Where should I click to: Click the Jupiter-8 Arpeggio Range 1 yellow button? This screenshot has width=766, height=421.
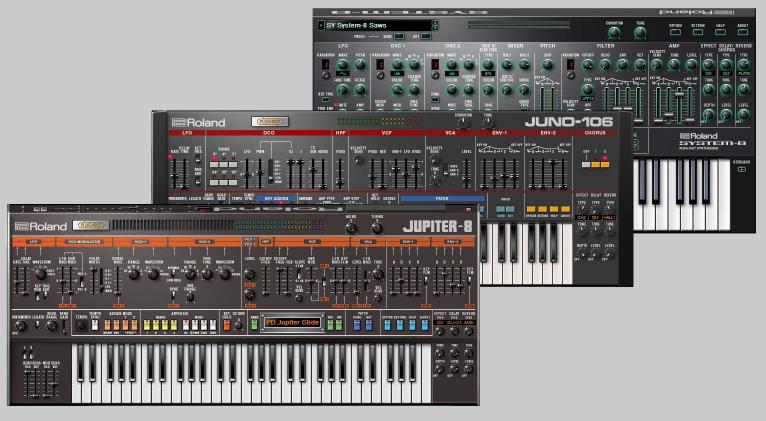pos(147,325)
